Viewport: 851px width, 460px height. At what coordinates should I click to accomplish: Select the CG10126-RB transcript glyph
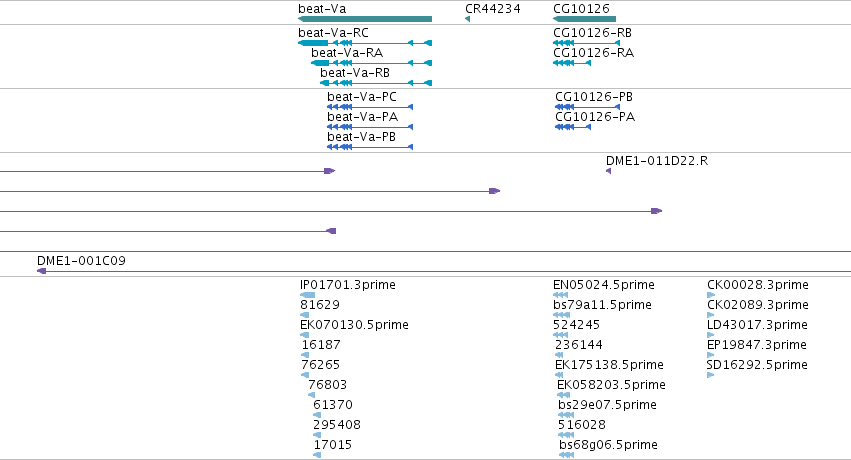coord(586,43)
